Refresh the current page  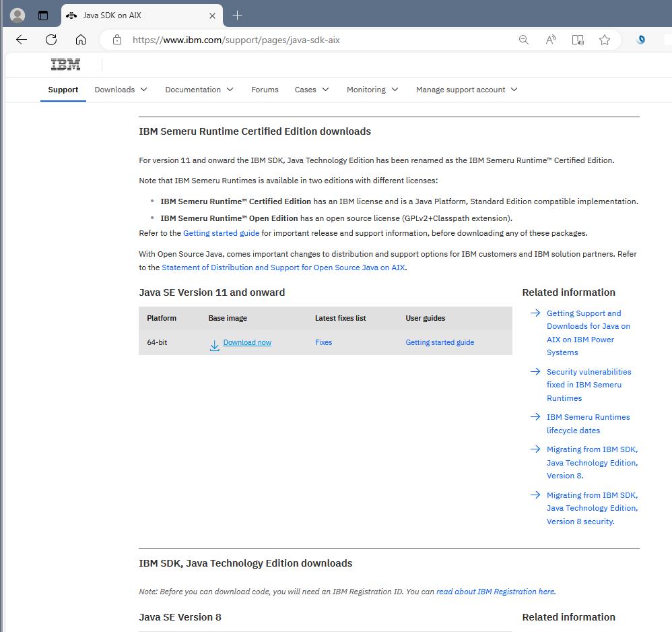[x=51, y=40]
